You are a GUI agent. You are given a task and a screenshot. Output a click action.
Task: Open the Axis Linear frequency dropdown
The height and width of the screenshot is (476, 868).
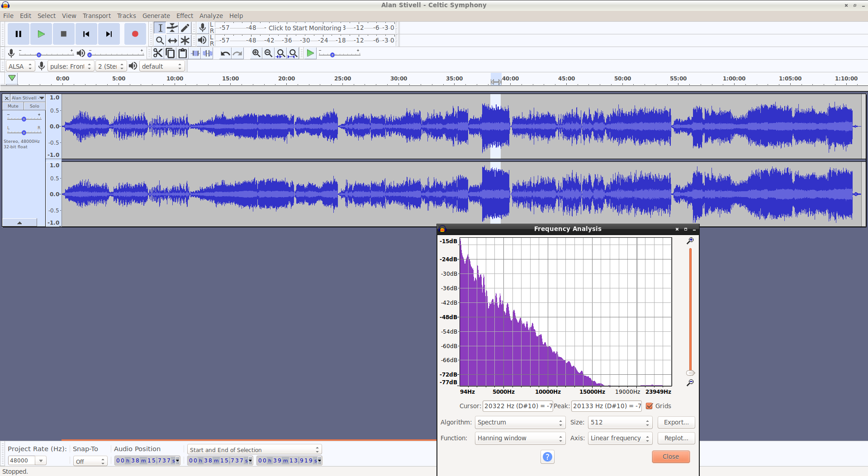click(620, 438)
